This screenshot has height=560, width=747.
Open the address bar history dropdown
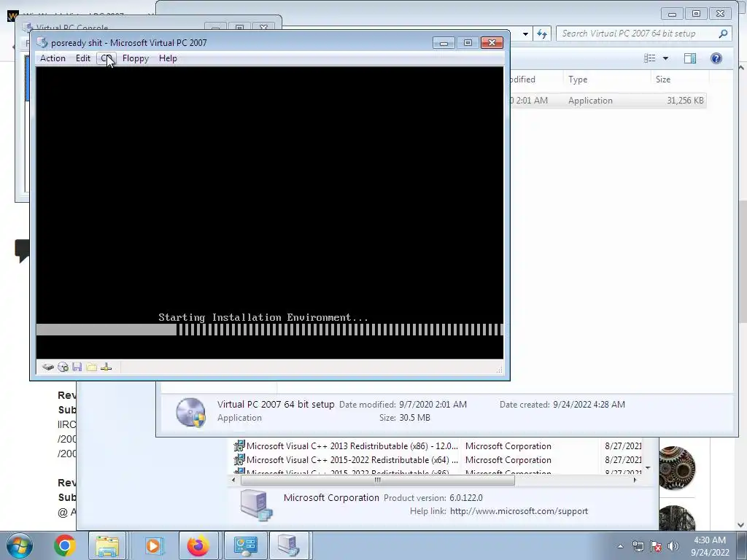point(525,34)
